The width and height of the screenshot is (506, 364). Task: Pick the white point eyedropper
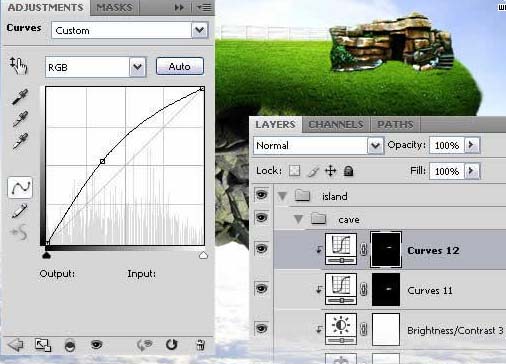(20, 141)
